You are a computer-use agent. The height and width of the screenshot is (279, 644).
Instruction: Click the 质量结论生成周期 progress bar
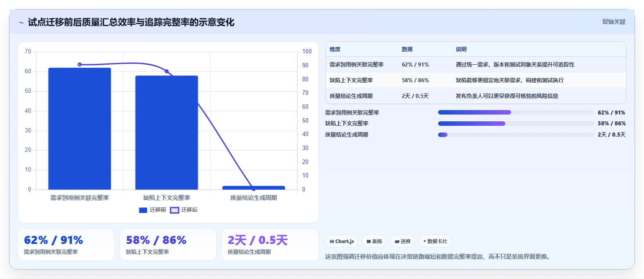[x=516, y=134]
